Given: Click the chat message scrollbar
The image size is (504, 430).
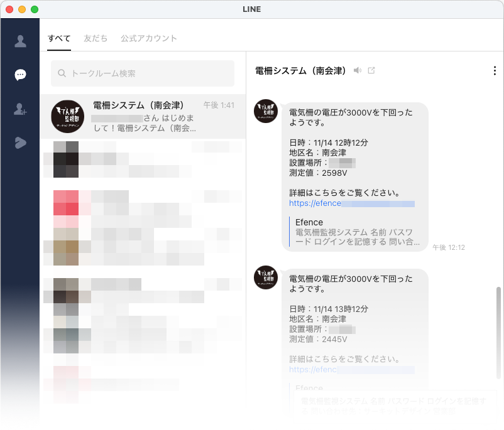Looking at the screenshot, I should 498,333.
